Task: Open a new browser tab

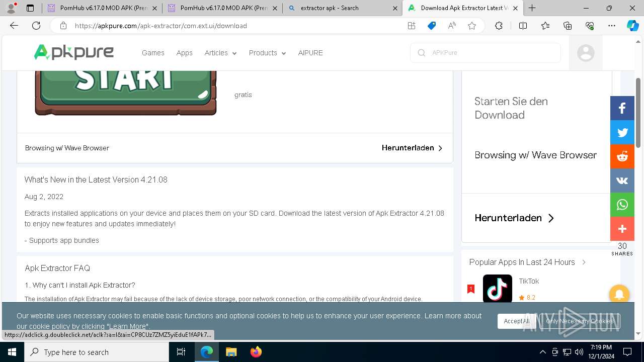Action: tap(532, 8)
